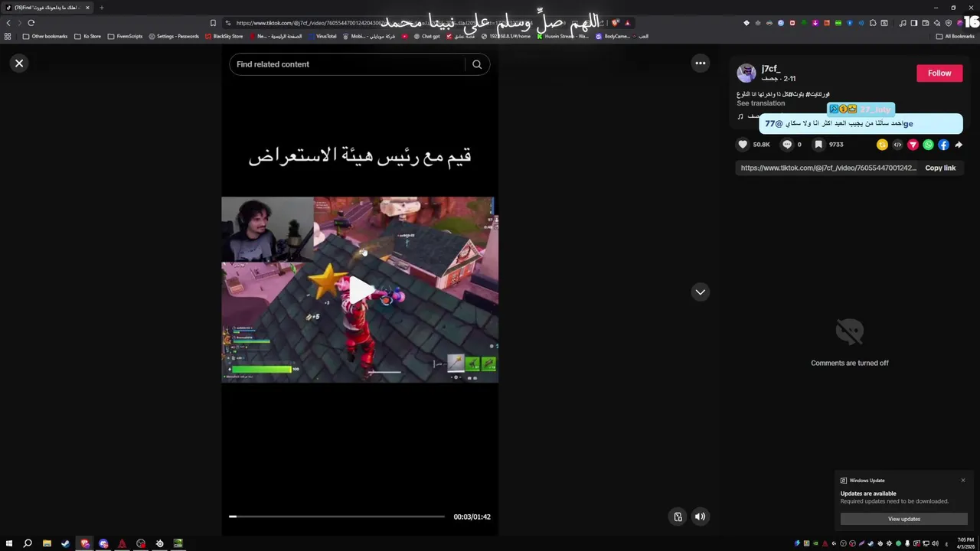Toggle the auto-scroll icon beside volume
980x551 pixels.
(678, 517)
